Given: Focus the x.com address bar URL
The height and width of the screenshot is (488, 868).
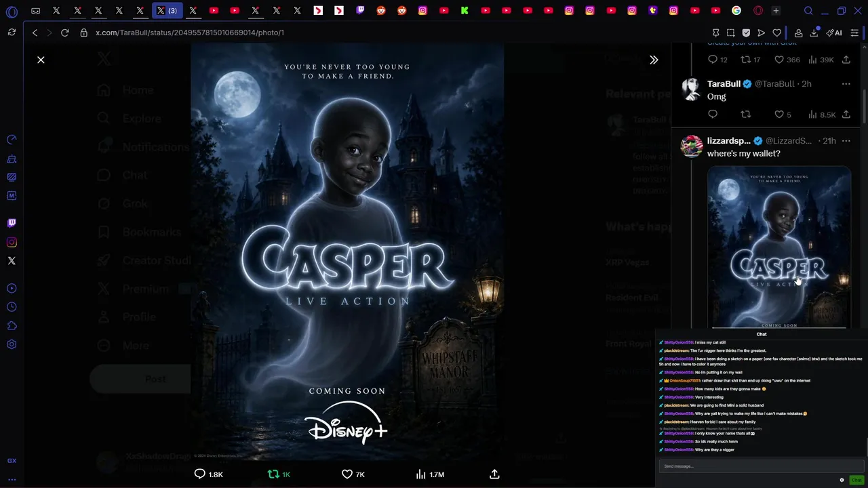Looking at the screenshot, I should (190, 33).
